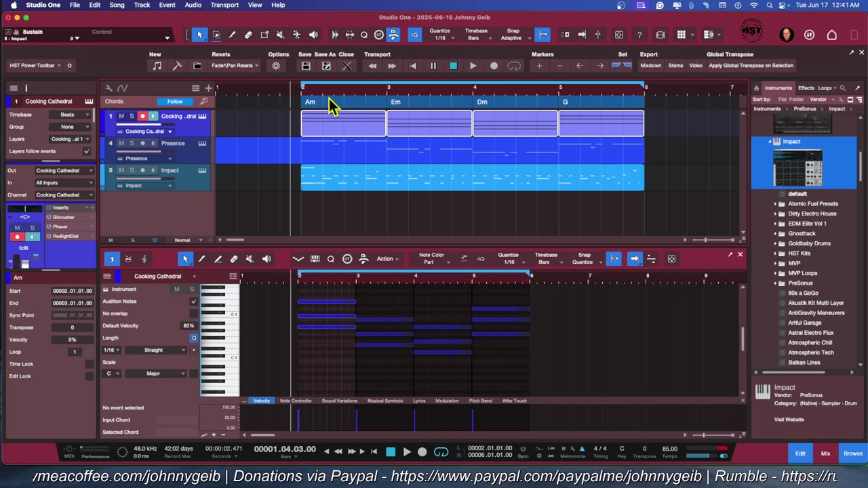This screenshot has width=868, height=488.
Task: Enable the No overlap checkbox
Action: pos(194,313)
